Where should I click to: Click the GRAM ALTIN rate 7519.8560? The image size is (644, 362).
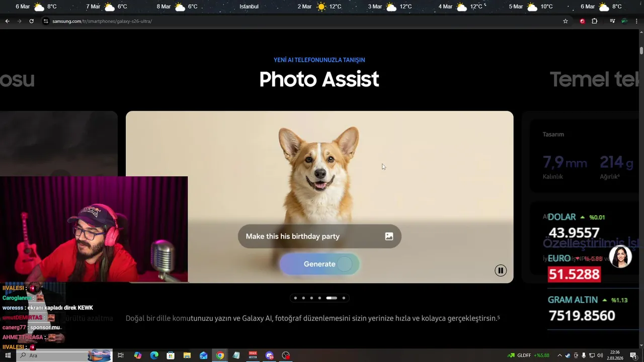582,316
